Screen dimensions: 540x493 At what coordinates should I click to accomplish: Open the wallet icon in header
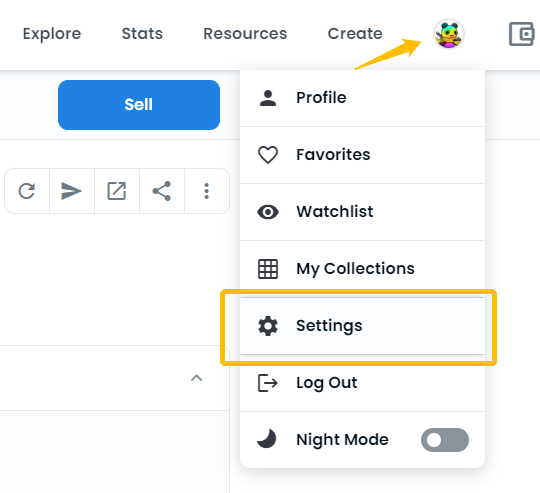click(x=521, y=34)
